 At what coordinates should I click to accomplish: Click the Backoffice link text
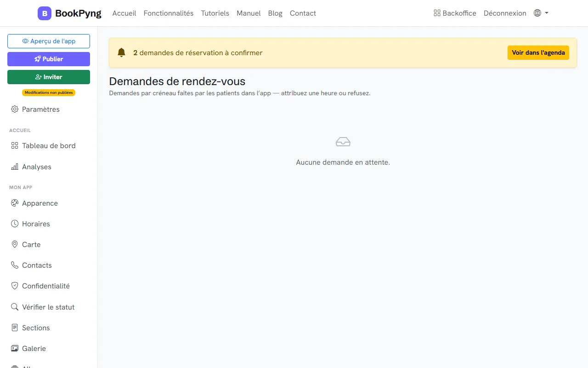tap(459, 13)
